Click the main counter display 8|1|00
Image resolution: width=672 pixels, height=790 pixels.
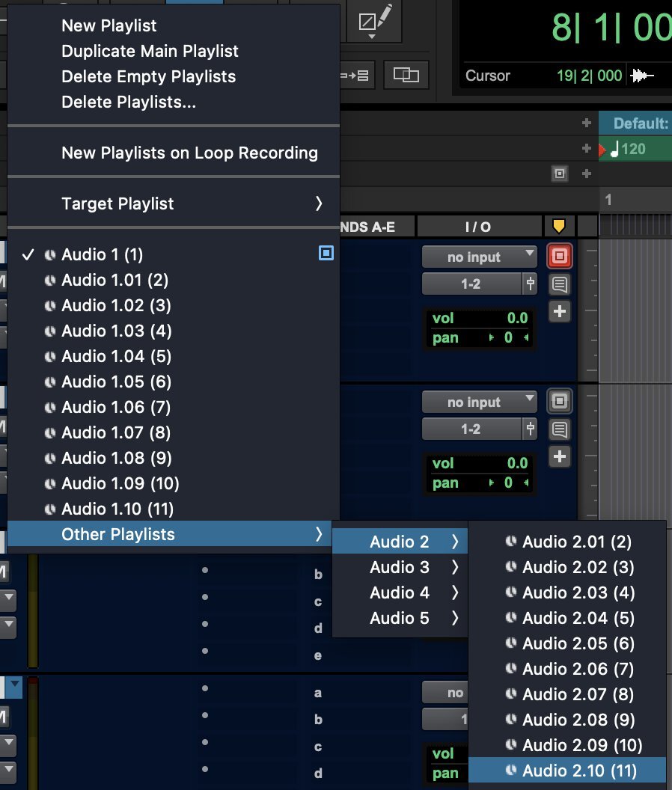[611, 27]
